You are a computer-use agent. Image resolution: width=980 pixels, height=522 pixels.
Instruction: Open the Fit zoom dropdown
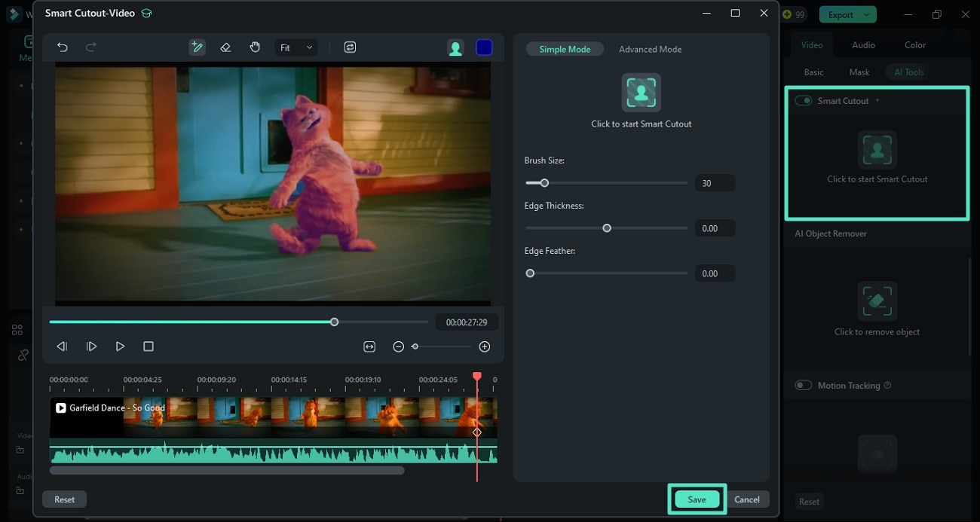pyautogui.click(x=296, y=47)
